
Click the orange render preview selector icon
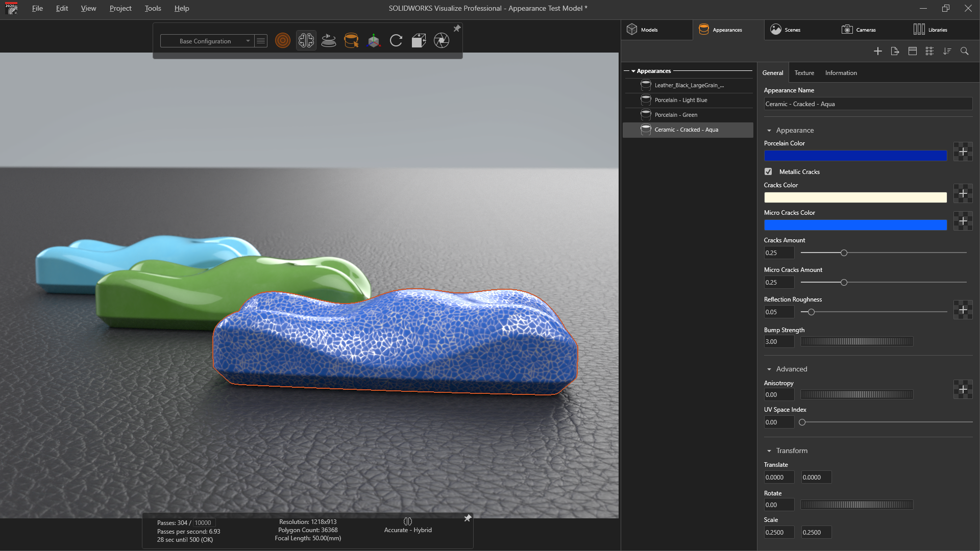(282, 41)
